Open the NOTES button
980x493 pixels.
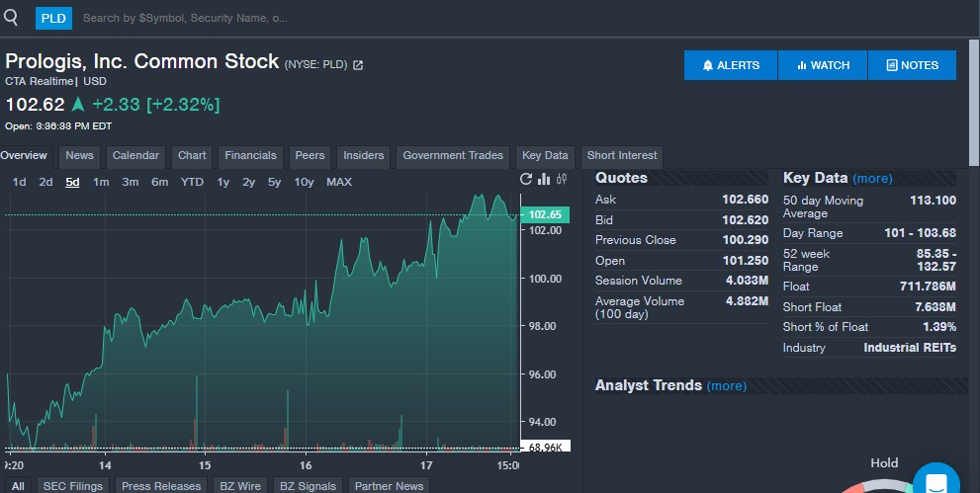point(912,65)
